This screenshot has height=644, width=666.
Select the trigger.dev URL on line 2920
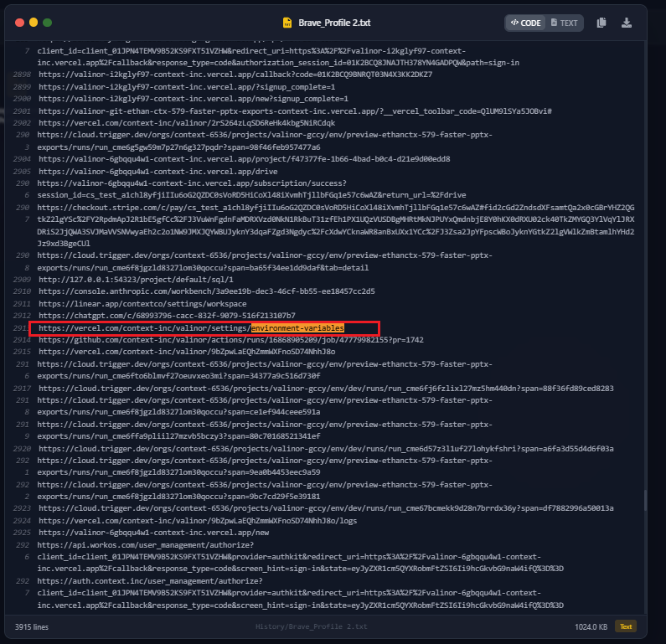pos(326,449)
